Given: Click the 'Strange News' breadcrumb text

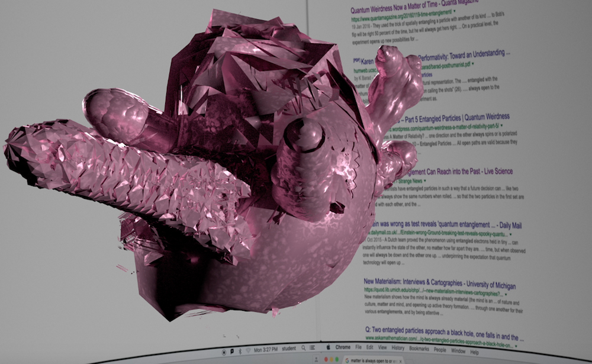Looking at the screenshot, I should click(410, 181).
